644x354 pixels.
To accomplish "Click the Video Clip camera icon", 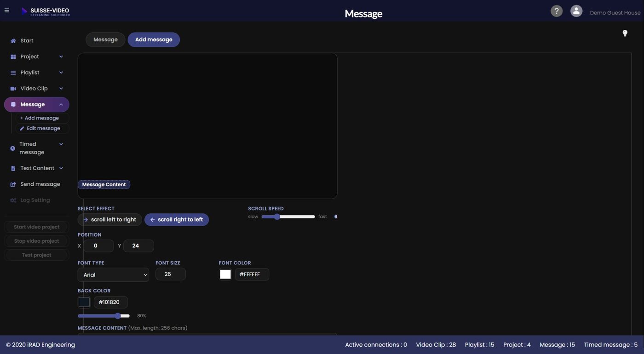I will pyautogui.click(x=13, y=89).
